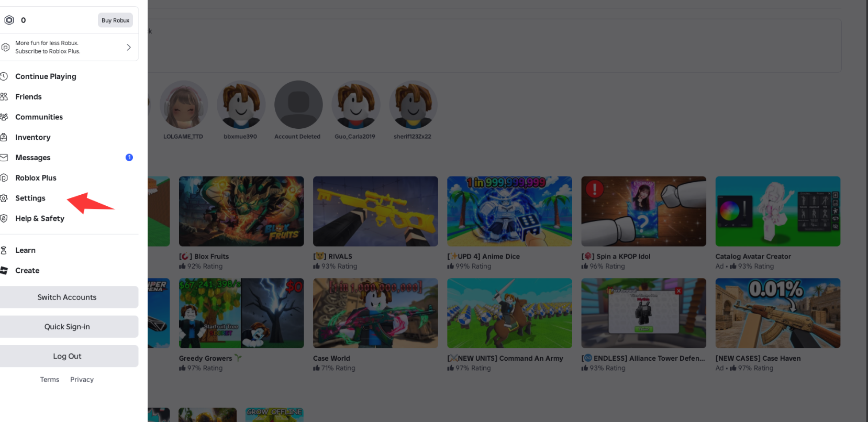This screenshot has width=868, height=422.
Task: Click the Blox Fruits title text
Action: [x=204, y=257]
